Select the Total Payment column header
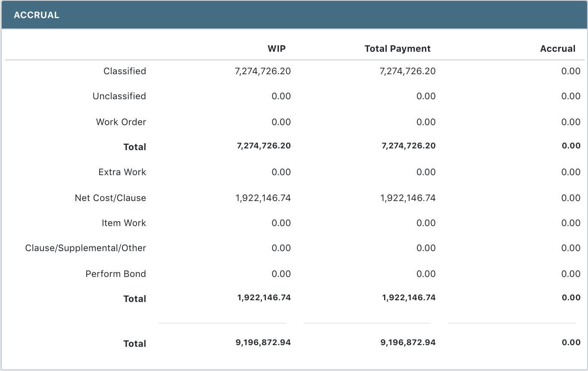 tap(397, 49)
